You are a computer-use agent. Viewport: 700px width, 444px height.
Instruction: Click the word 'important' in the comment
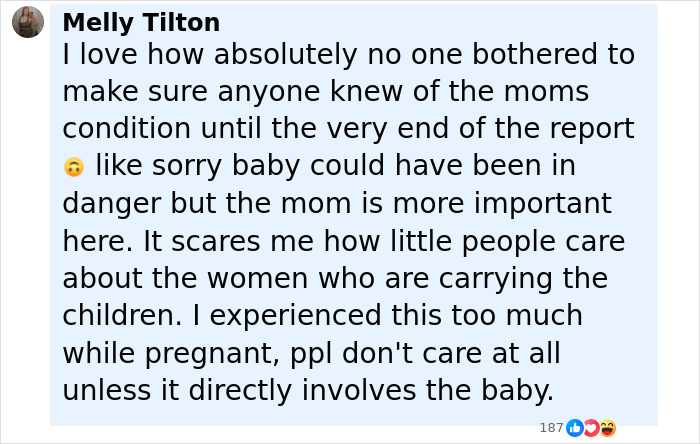coord(542,204)
